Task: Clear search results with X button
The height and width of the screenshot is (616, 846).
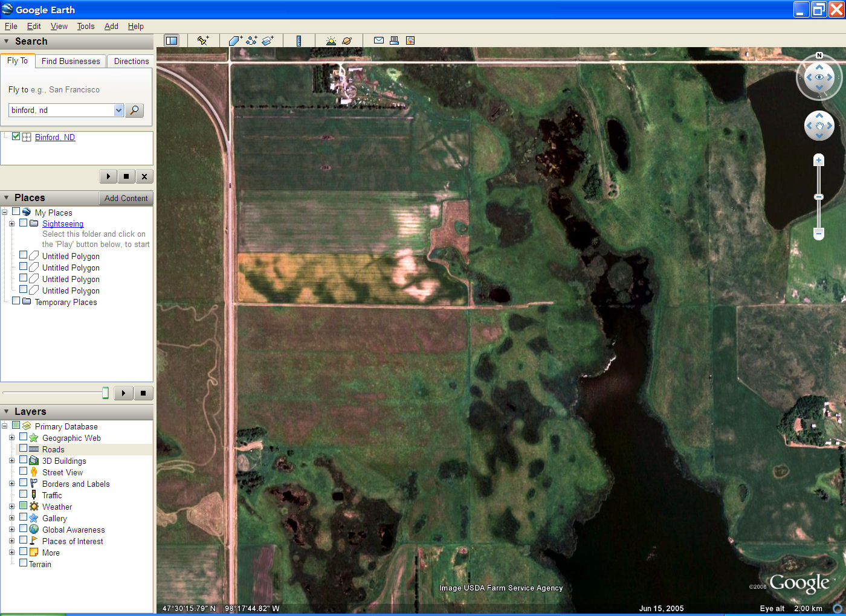Action: [144, 176]
